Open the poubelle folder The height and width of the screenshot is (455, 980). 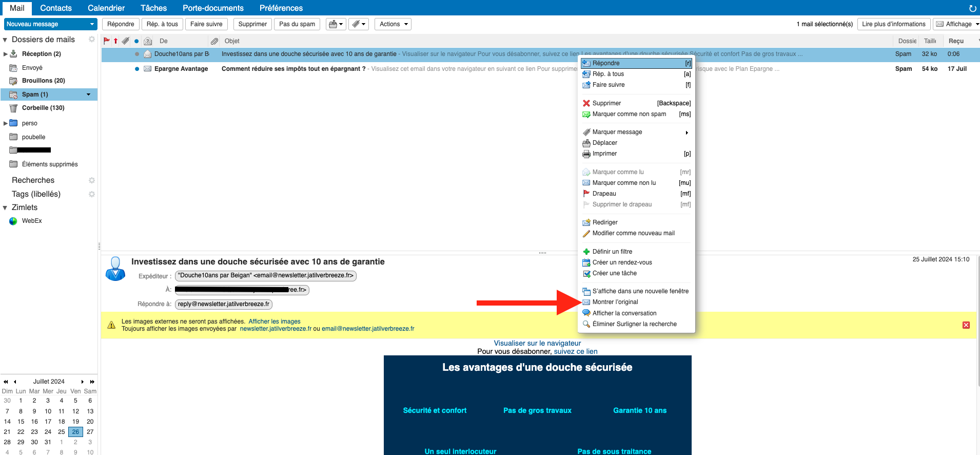33,137
